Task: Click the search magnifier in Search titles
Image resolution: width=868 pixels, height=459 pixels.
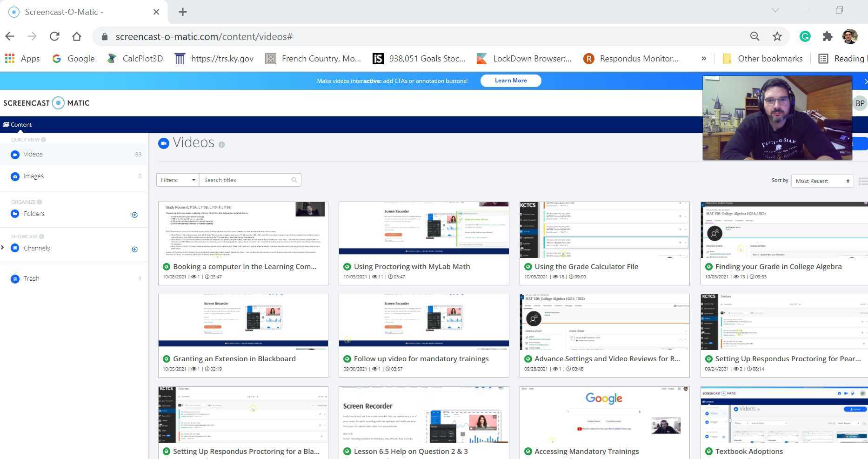Action: click(x=294, y=180)
